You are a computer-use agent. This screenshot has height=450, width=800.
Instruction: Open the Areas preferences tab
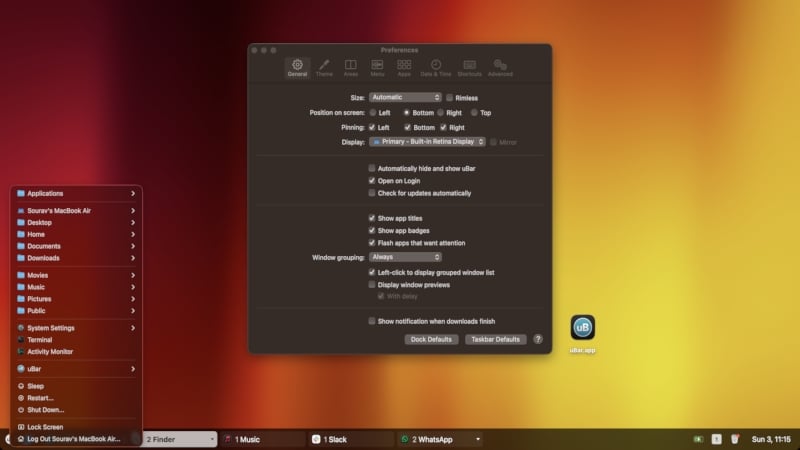click(351, 67)
